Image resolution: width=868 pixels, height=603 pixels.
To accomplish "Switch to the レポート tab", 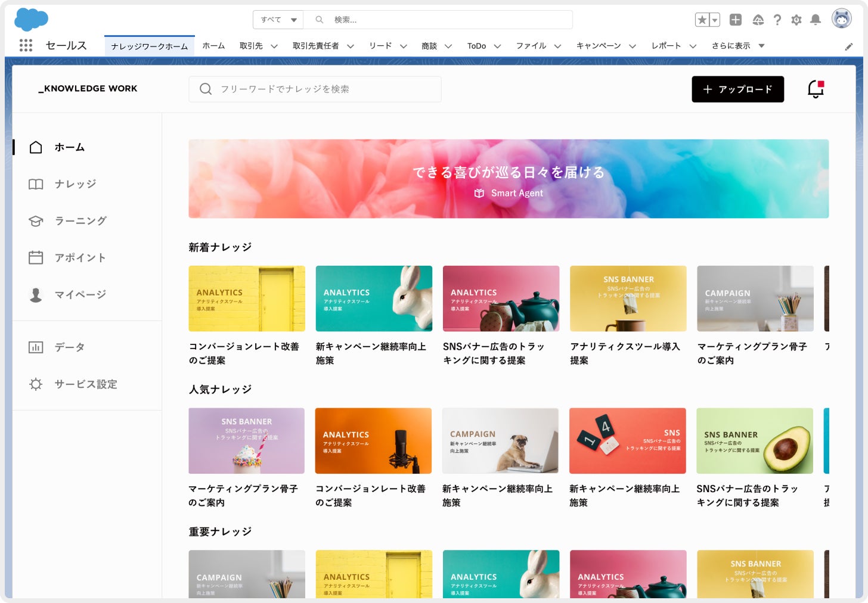I will (x=666, y=46).
